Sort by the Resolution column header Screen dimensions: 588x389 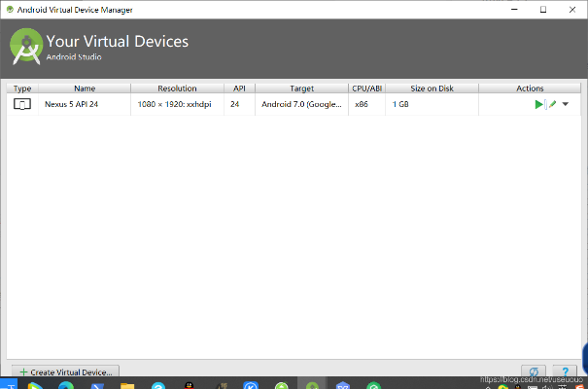[x=177, y=88]
